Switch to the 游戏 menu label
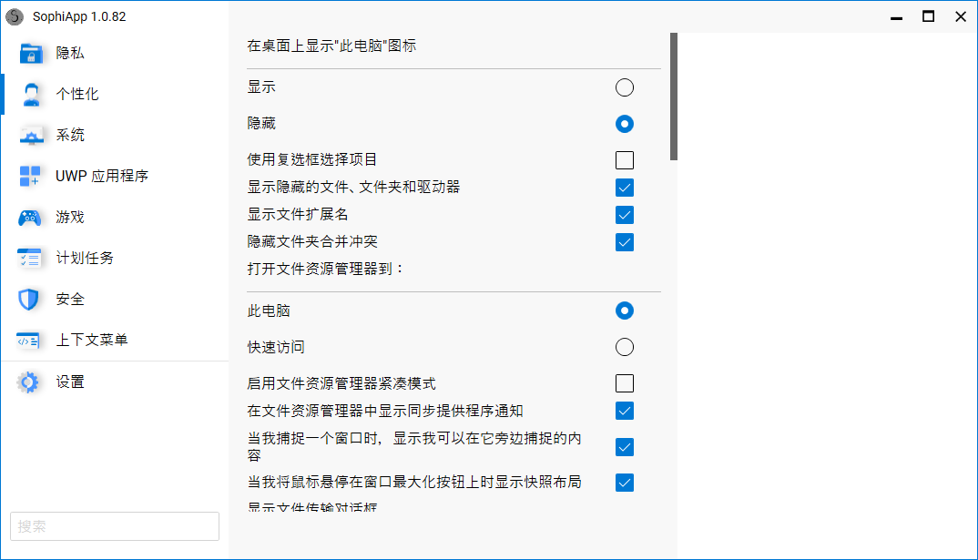The width and height of the screenshot is (978, 560). [x=70, y=218]
